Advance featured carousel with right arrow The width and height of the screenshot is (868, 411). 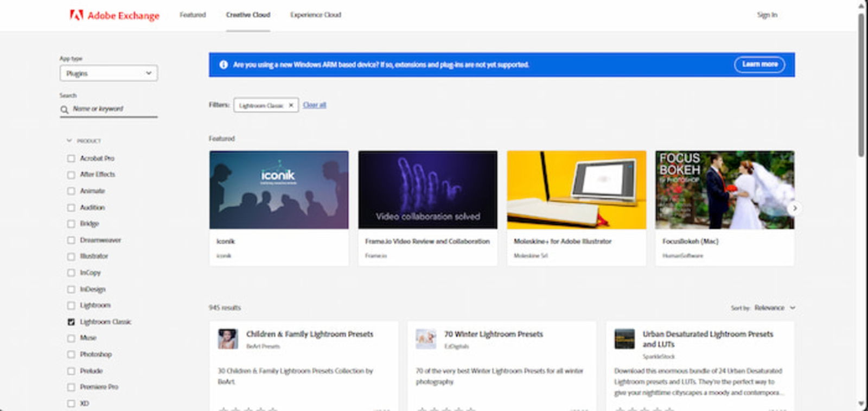794,208
